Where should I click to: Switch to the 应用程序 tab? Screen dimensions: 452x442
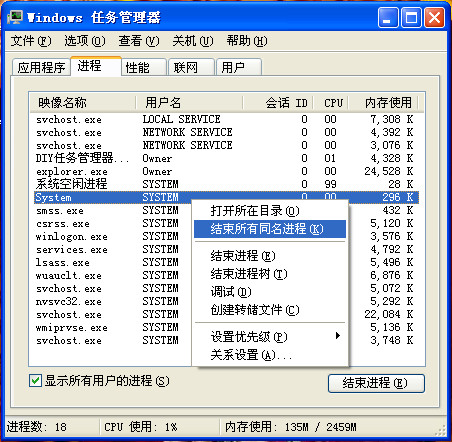[x=41, y=67]
